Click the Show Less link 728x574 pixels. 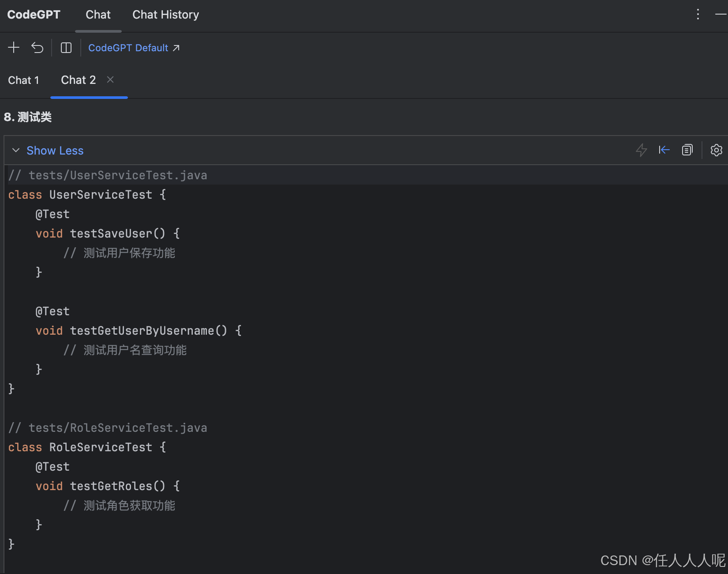pyautogui.click(x=55, y=151)
